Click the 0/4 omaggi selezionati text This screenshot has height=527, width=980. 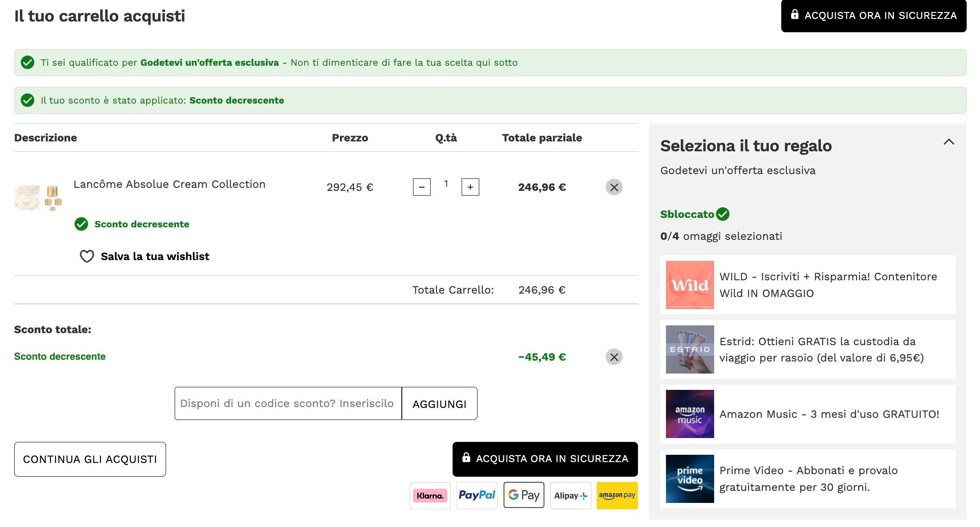721,236
